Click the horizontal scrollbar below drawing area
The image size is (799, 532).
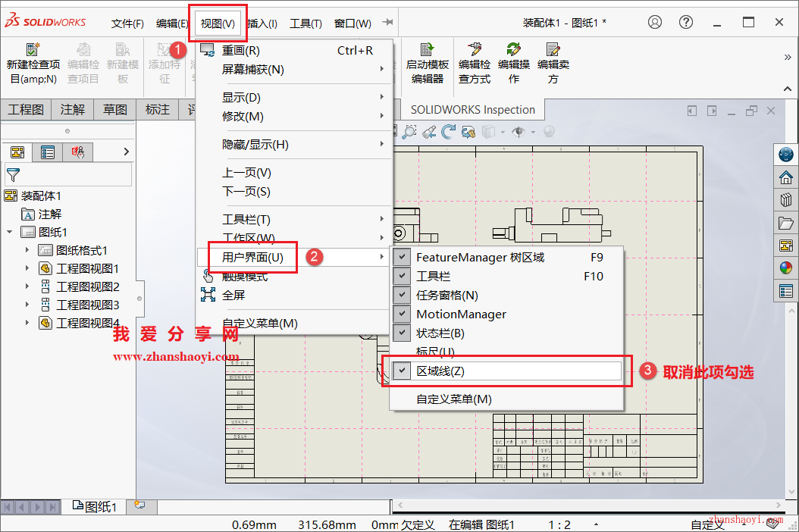(x=588, y=505)
